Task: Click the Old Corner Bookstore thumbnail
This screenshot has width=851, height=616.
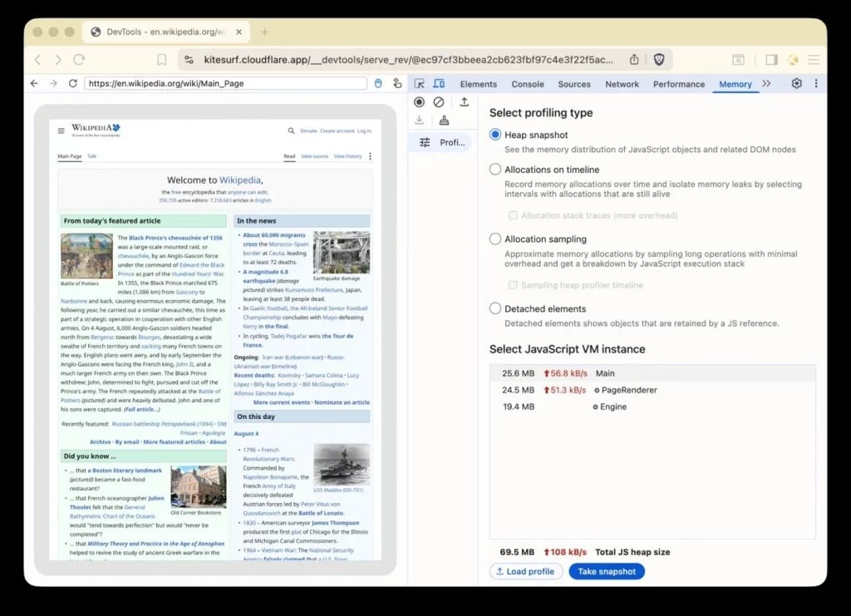Action: point(199,486)
